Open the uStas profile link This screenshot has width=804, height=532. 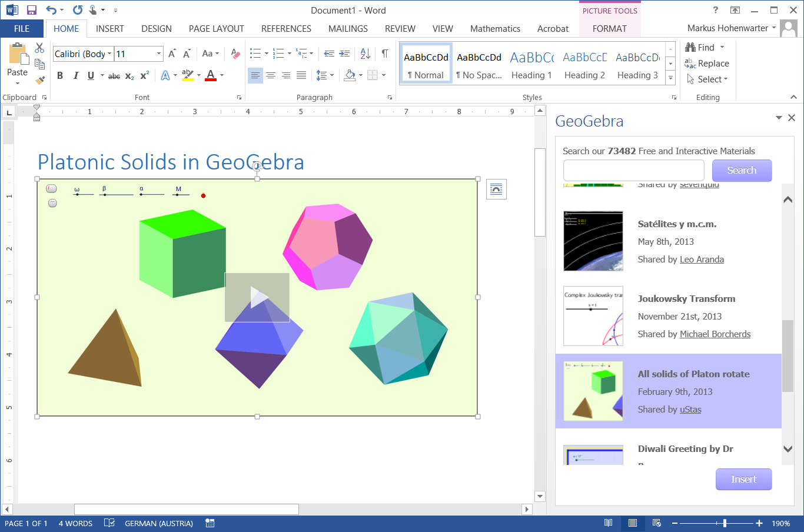[690, 409]
